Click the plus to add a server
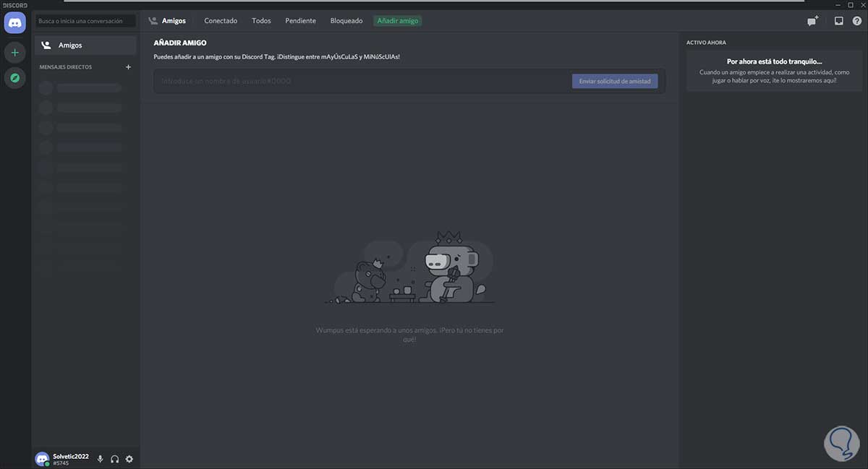 (x=14, y=51)
